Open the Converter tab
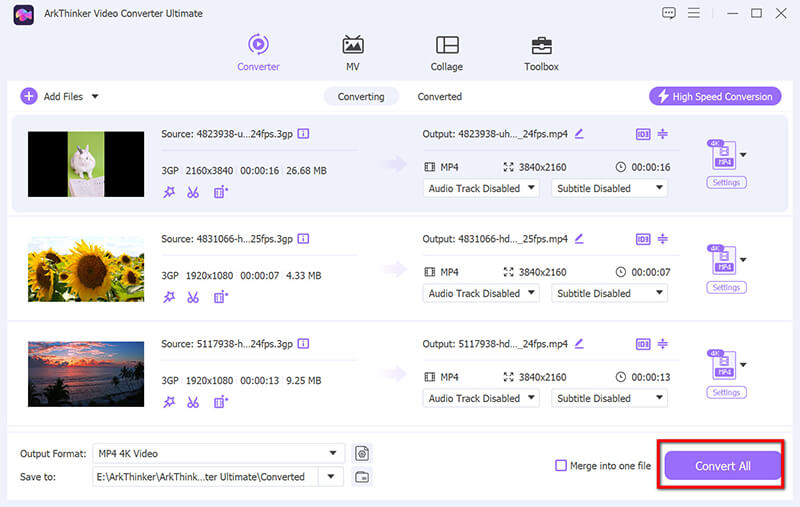This screenshot has width=800, height=507. [x=258, y=53]
